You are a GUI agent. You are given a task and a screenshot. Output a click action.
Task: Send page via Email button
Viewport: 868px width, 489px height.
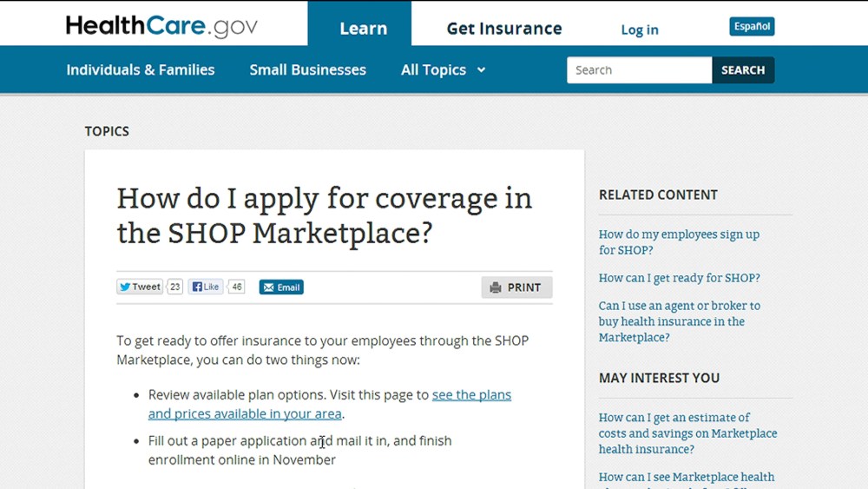[281, 287]
